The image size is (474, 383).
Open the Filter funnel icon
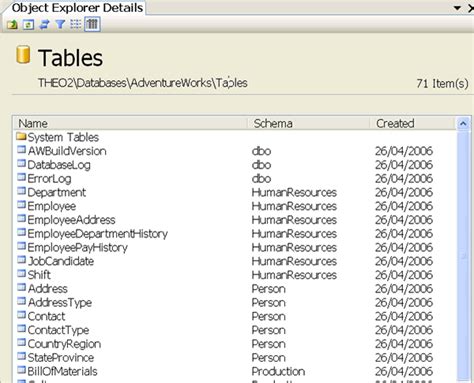point(60,25)
